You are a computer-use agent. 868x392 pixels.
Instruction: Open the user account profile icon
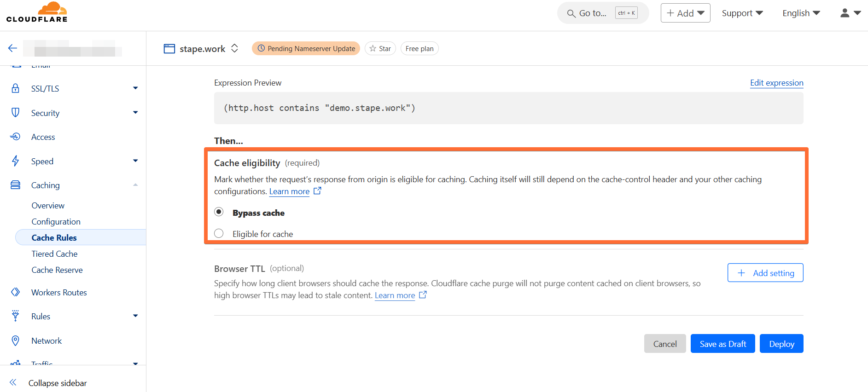click(x=851, y=13)
